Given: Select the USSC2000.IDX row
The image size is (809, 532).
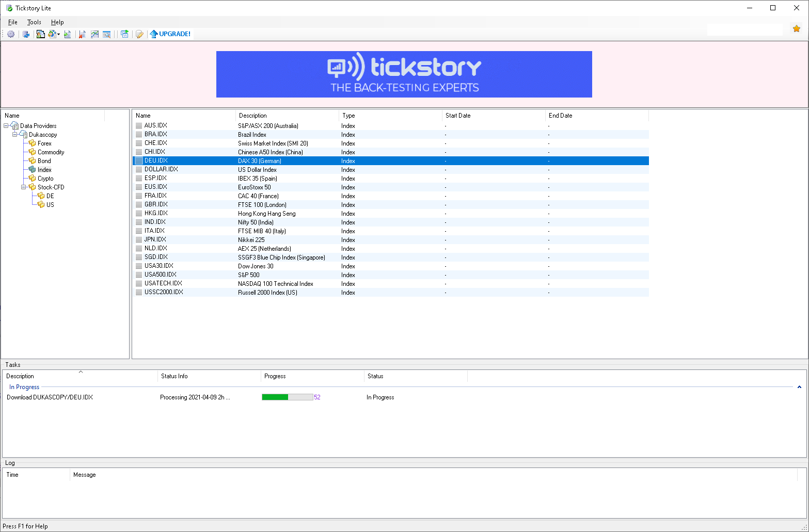Looking at the screenshot, I should click(x=391, y=293).
